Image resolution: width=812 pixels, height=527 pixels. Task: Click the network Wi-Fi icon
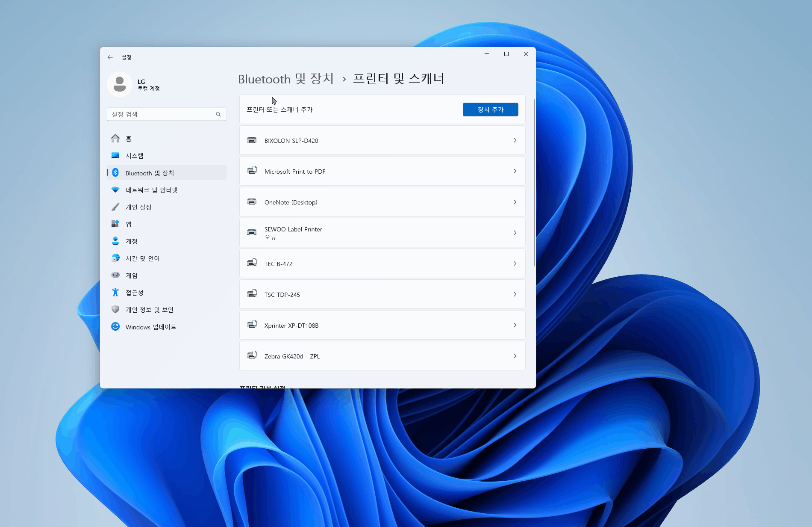pos(115,190)
